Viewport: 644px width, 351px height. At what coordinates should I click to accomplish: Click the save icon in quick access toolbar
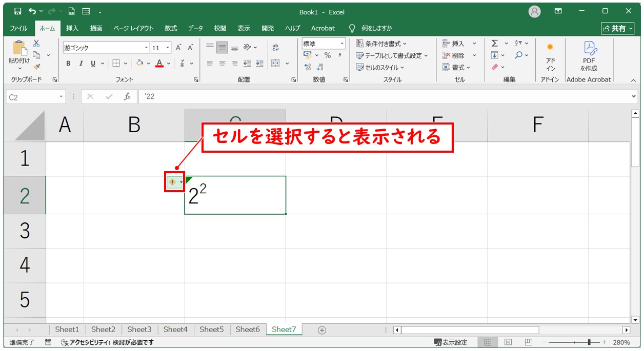(x=18, y=11)
